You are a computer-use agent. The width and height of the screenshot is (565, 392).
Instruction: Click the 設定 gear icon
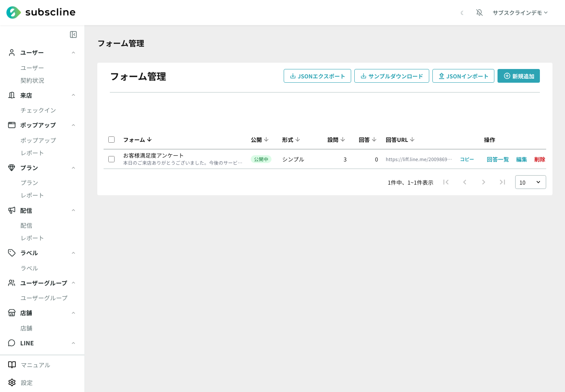(12, 383)
